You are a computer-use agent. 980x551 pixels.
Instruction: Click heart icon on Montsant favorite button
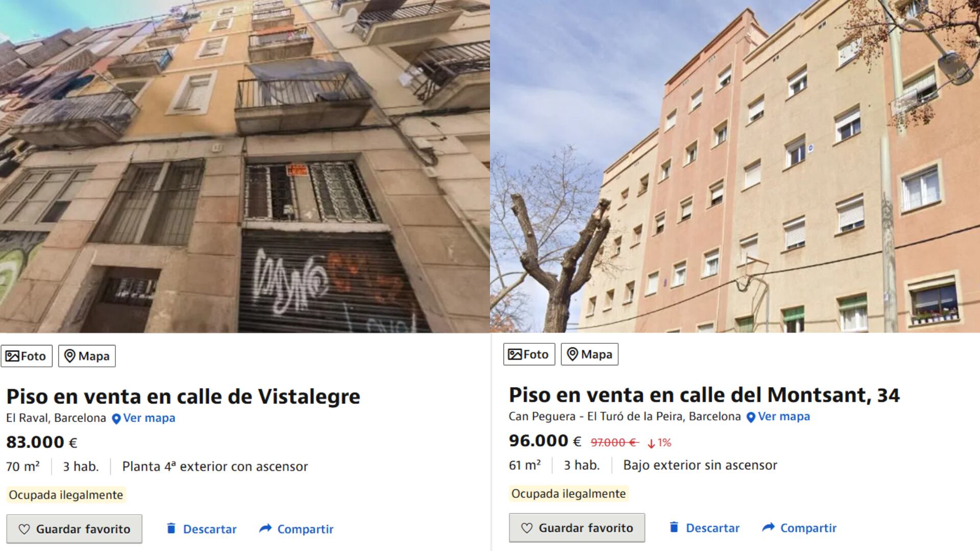coord(527,528)
